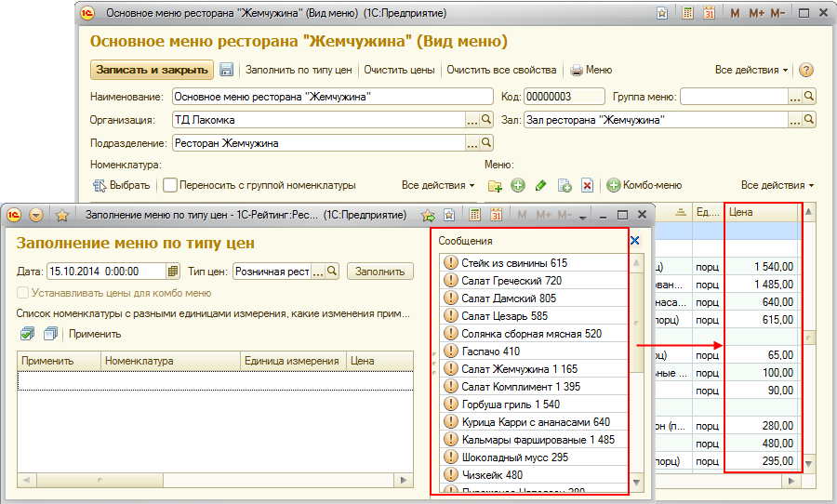This screenshot has height=504, width=837.
Task: Open the Организация selection ellipsis button
Action: pos(485,120)
